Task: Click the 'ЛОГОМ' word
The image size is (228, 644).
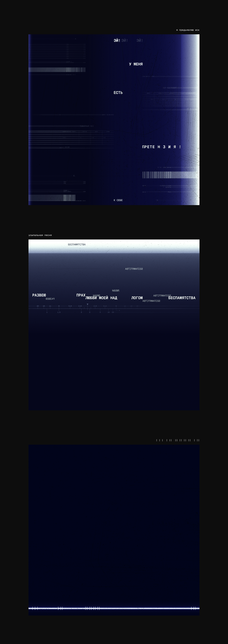Action: 137,298
